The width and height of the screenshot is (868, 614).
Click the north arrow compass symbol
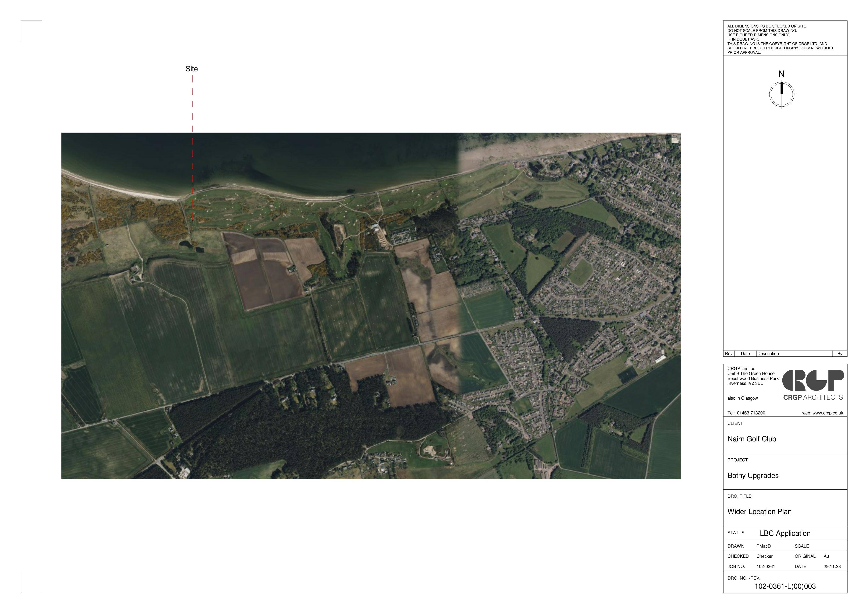(781, 94)
